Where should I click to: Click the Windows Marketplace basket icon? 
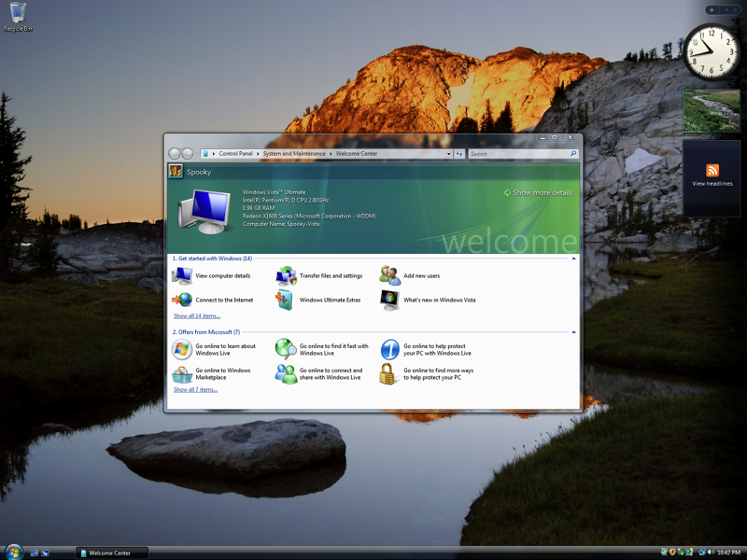pos(182,374)
